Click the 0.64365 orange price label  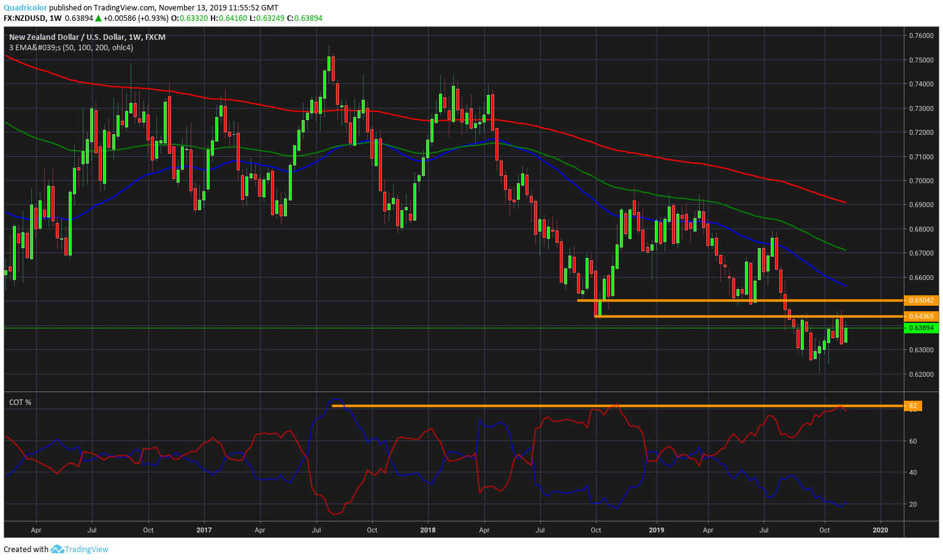coord(921,316)
